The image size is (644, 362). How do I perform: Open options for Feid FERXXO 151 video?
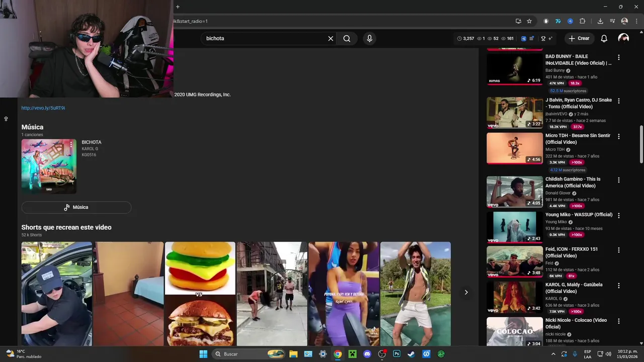619,250
